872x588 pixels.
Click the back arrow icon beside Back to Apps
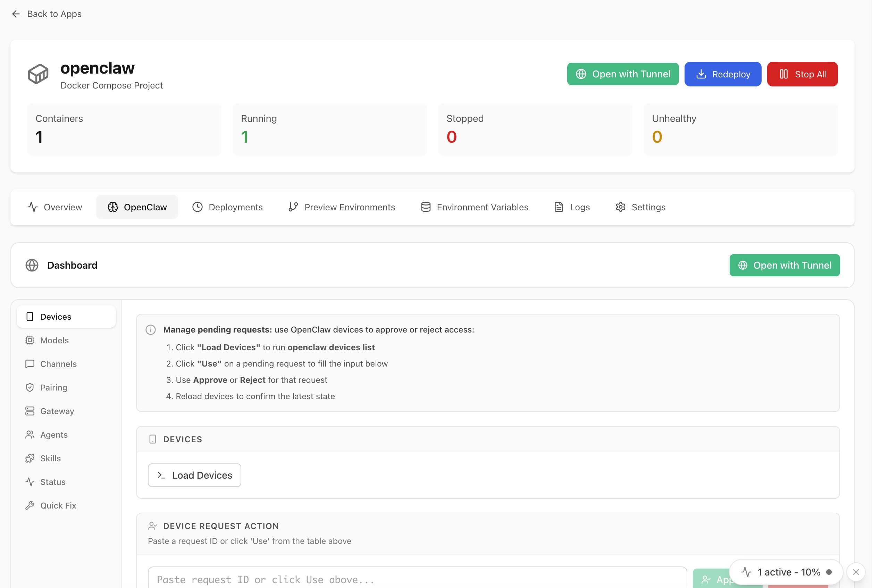(x=16, y=14)
